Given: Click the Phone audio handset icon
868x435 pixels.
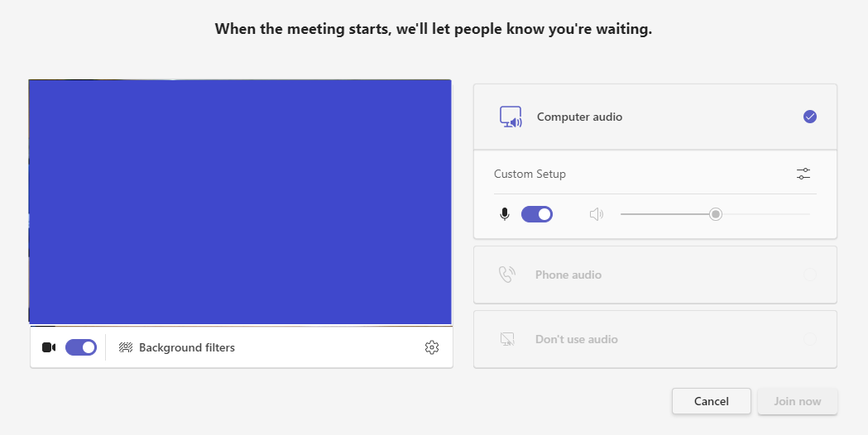Looking at the screenshot, I should [507, 275].
